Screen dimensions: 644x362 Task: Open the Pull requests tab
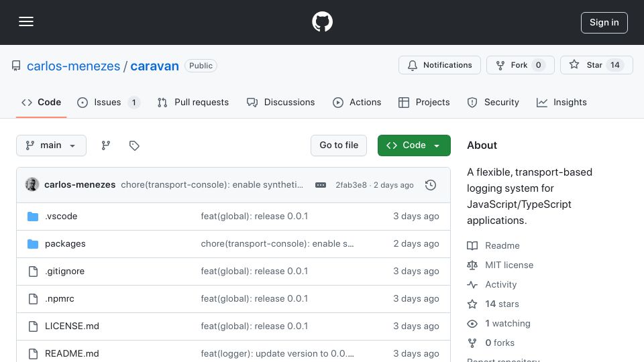coord(193,102)
